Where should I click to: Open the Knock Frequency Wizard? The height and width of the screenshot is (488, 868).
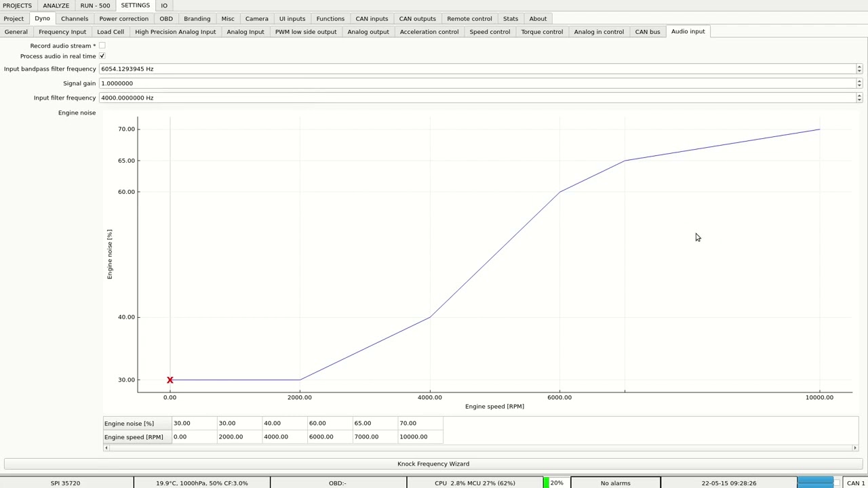coord(433,464)
